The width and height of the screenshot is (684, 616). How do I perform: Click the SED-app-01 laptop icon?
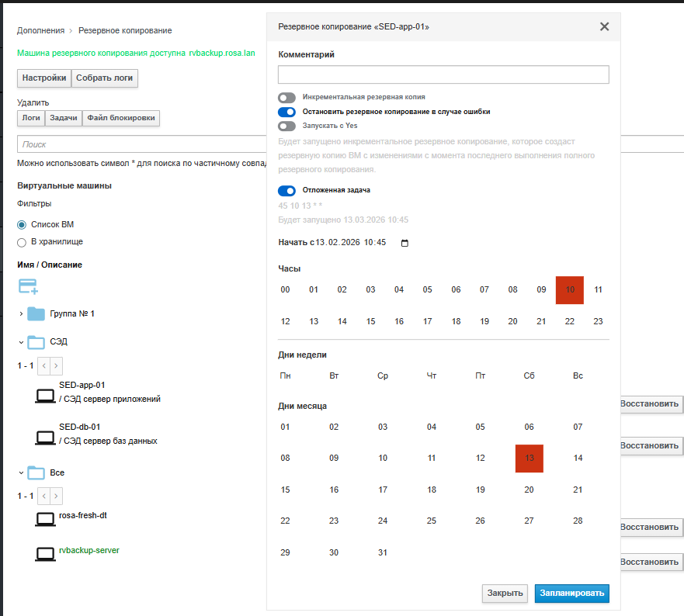(46, 396)
